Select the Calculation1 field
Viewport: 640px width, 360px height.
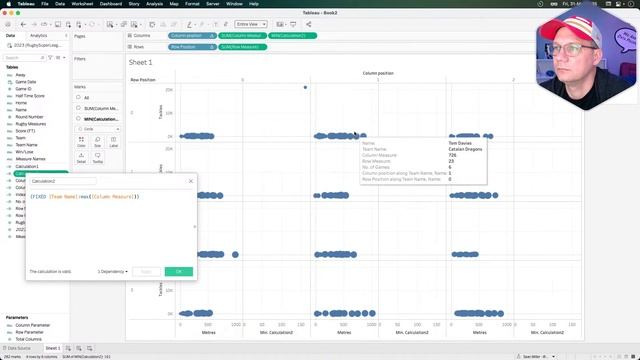(x=27, y=166)
